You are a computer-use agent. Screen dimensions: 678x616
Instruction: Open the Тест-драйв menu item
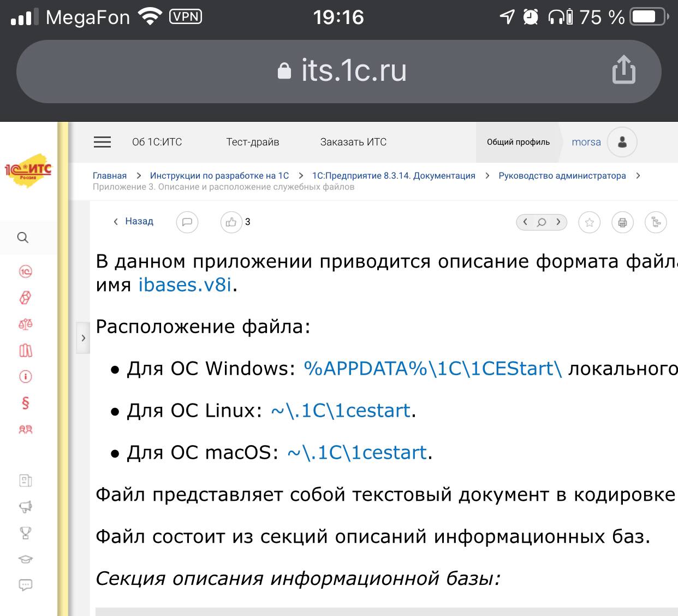click(x=252, y=142)
